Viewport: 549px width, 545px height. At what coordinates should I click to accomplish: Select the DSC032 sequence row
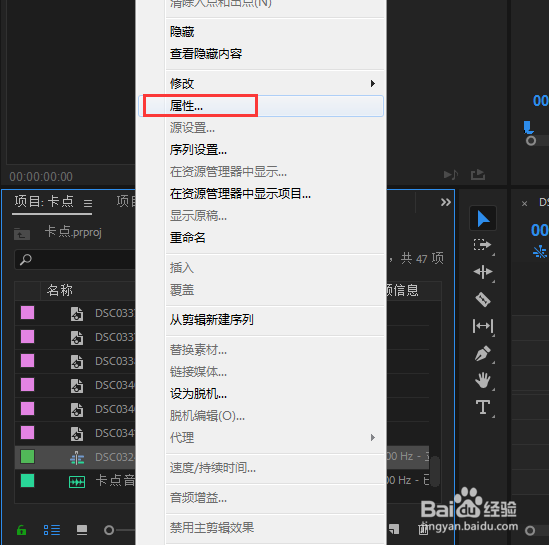(75, 457)
